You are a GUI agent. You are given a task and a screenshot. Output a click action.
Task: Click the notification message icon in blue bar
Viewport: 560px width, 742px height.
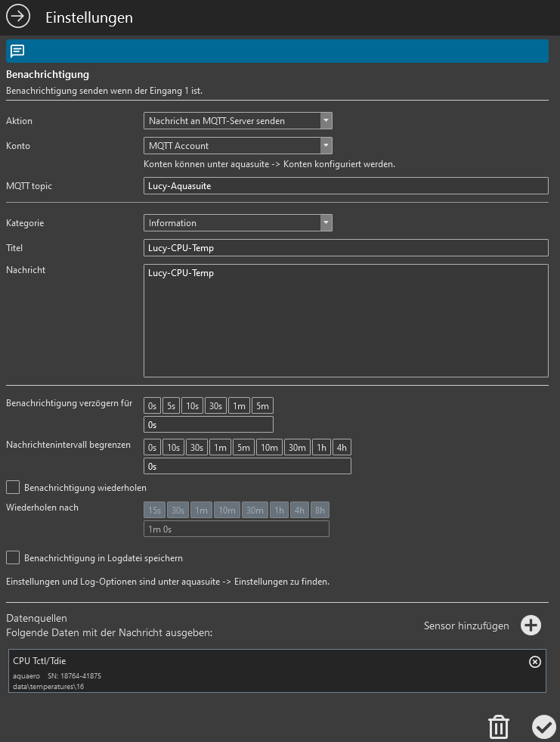(x=17, y=51)
